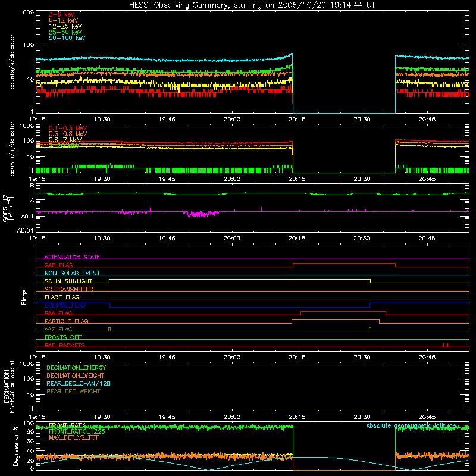Click the MAX_DET_VS_TOT legend label

[73, 437]
